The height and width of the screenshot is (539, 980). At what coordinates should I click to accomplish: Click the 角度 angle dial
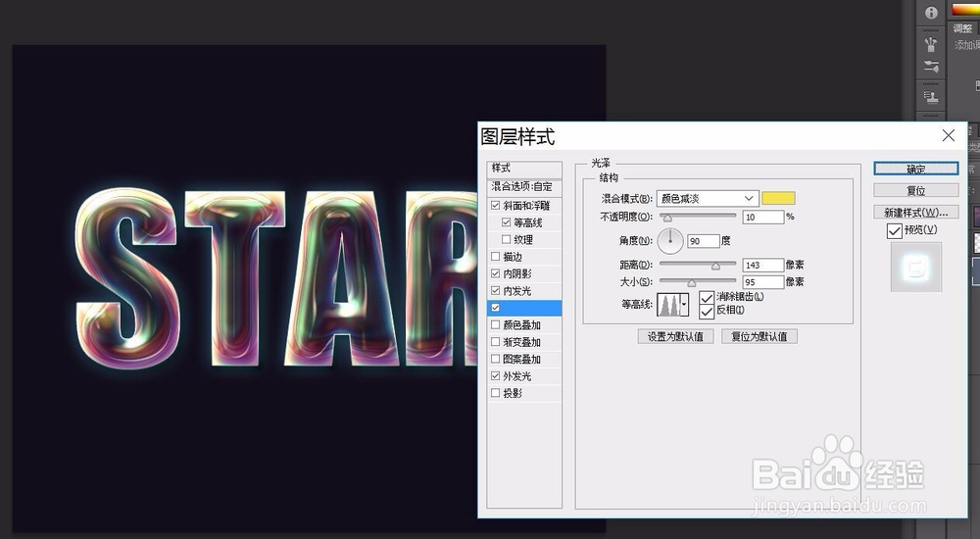[x=670, y=241]
